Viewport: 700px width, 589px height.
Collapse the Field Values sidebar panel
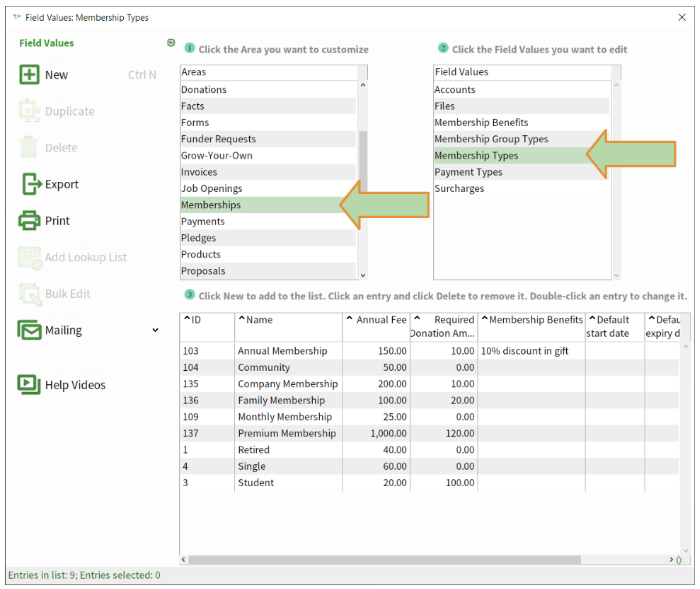[x=171, y=43]
